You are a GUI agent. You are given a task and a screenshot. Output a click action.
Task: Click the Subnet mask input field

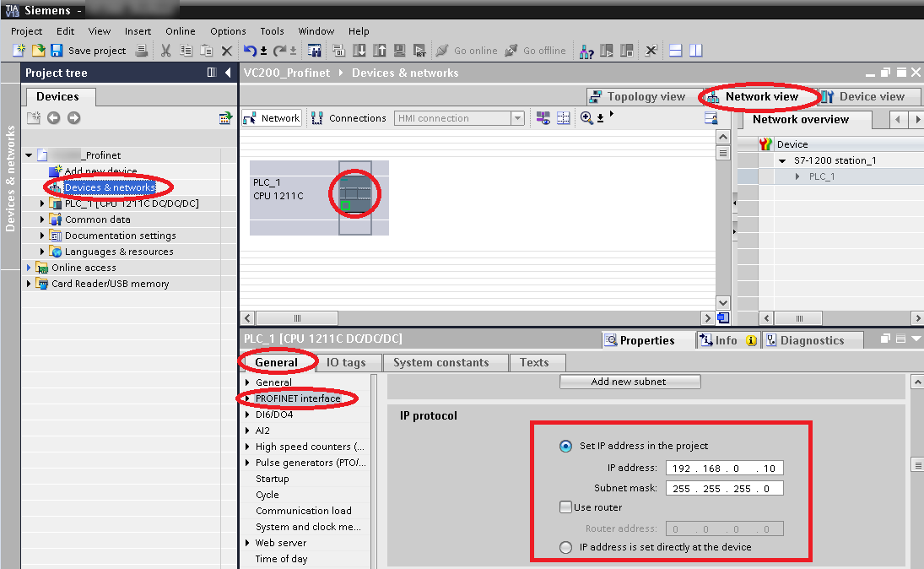point(724,488)
